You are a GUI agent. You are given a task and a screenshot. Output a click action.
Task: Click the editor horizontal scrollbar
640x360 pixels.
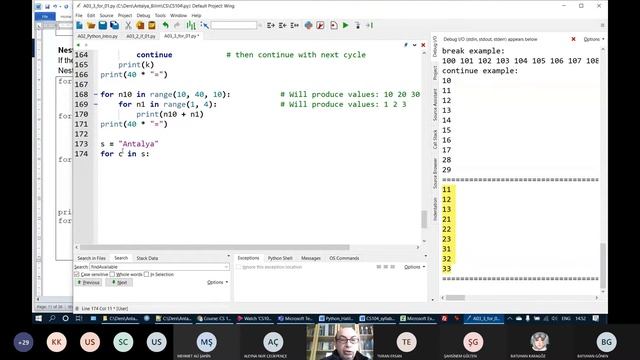pyautogui.click(x=214, y=247)
